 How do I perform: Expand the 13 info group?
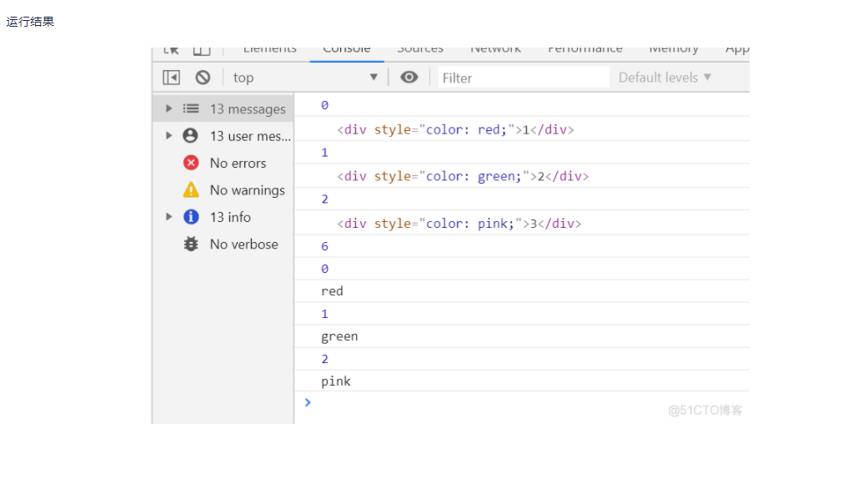click(x=169, y=217)
